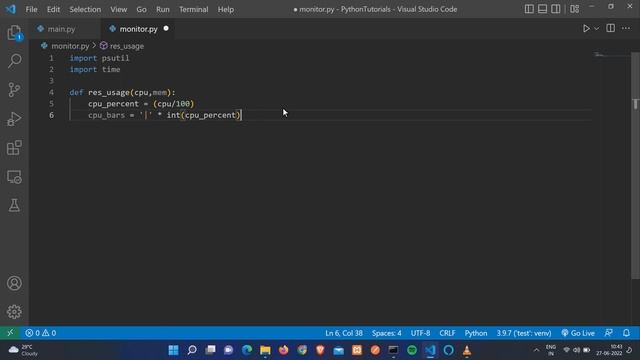Image resolution: width=640 pixels, height=360 pixels.
Task: Click the text 'import time' on line 2
Action: click(95, 69)
